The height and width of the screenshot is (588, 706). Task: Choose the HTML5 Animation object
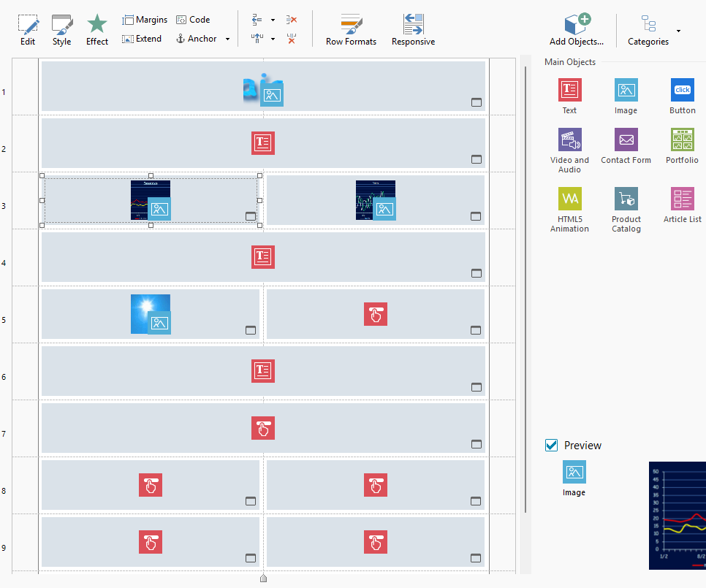click(x=569, y=210)
